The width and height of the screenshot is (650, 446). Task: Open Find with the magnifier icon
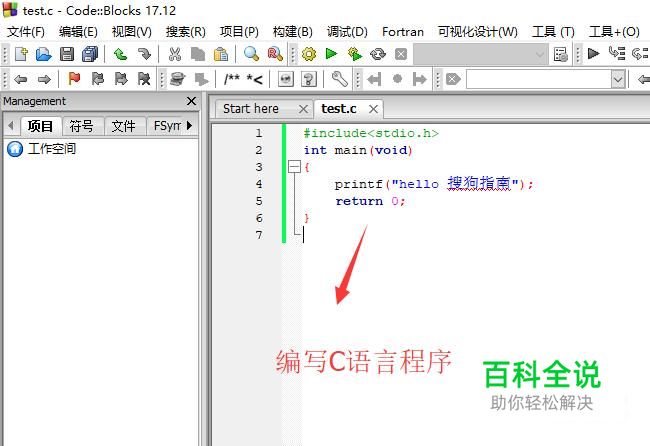click(251, 53)
